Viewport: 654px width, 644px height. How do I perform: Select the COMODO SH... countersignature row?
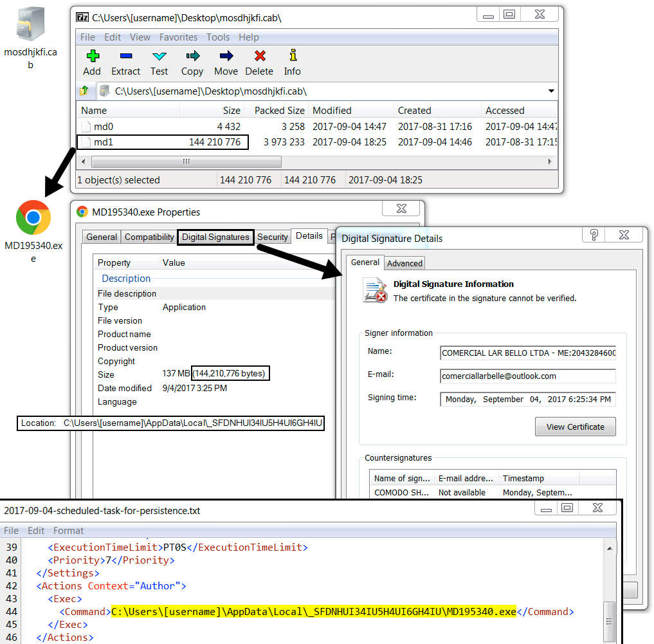(x=492, y=493)
